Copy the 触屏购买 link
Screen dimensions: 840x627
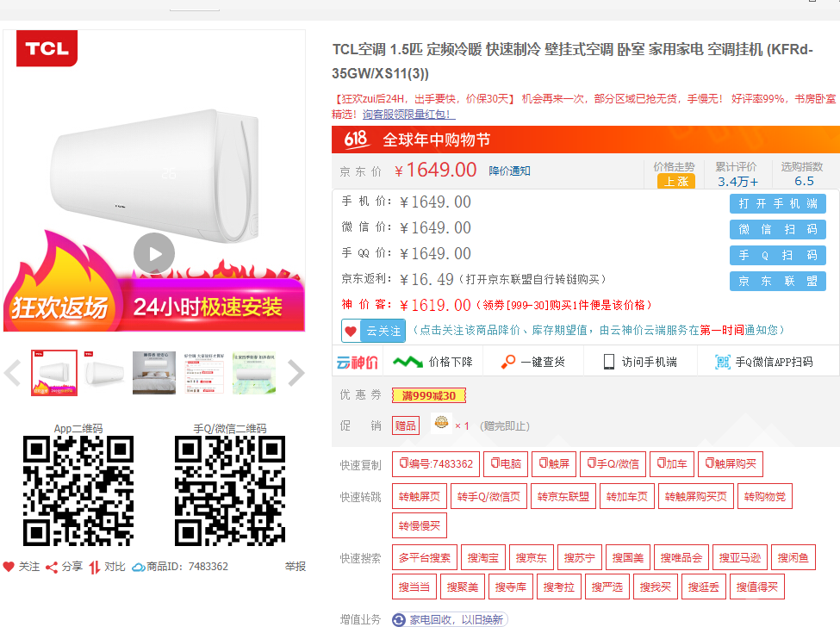[731, 463]
